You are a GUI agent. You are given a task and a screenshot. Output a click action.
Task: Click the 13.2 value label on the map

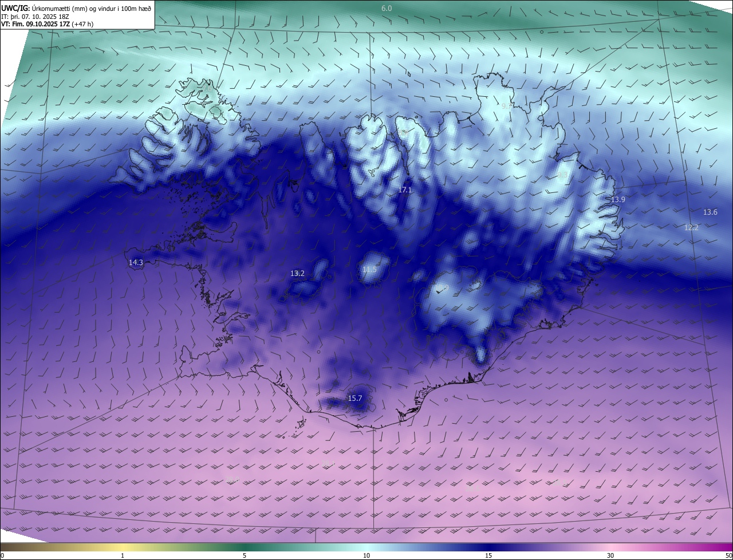(297, 274)
